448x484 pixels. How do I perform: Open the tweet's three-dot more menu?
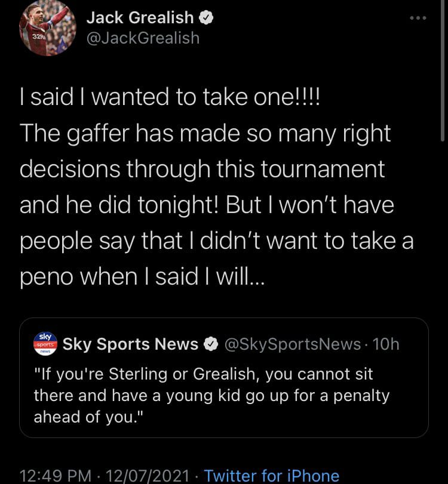pos(418,18)
